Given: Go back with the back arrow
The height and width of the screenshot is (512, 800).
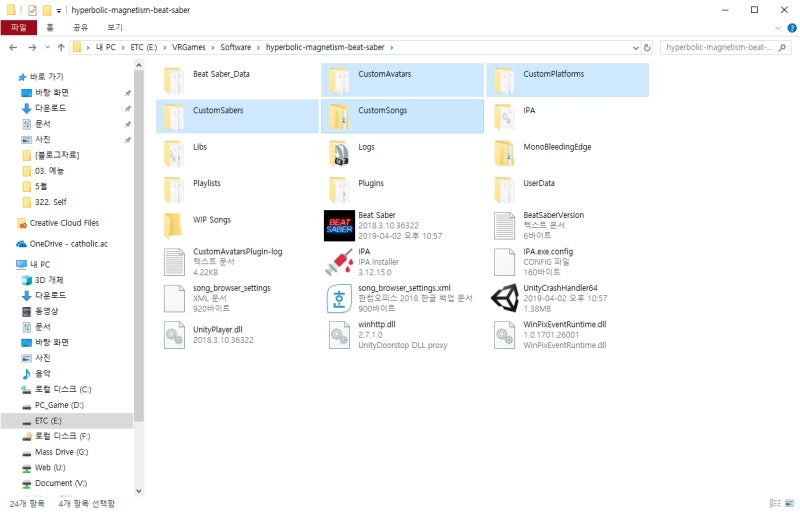Looking at the screenshot, I should pos(13,47).
